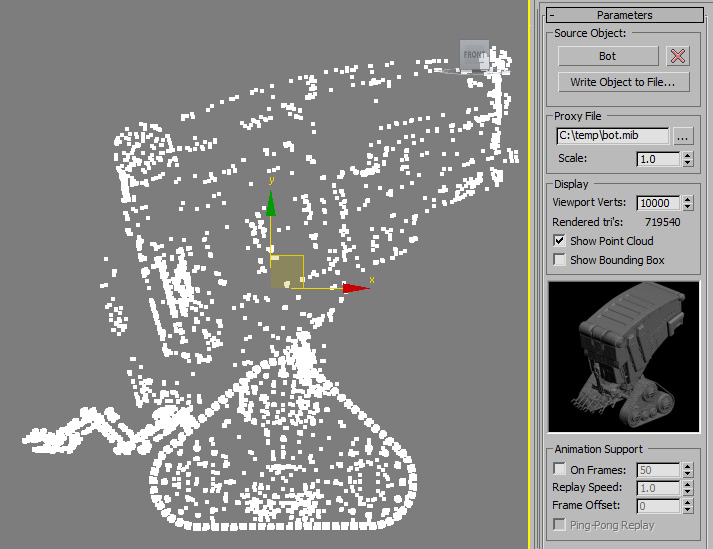Click the Bot source object button
Image resolution: width=713 pixels, height=549 pixels.
click(608, 56)
